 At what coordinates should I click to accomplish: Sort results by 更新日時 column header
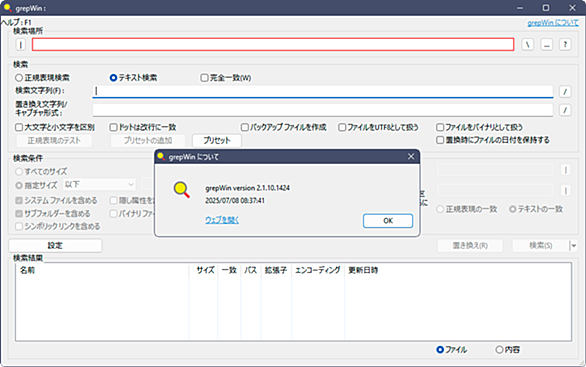[363, 270]
